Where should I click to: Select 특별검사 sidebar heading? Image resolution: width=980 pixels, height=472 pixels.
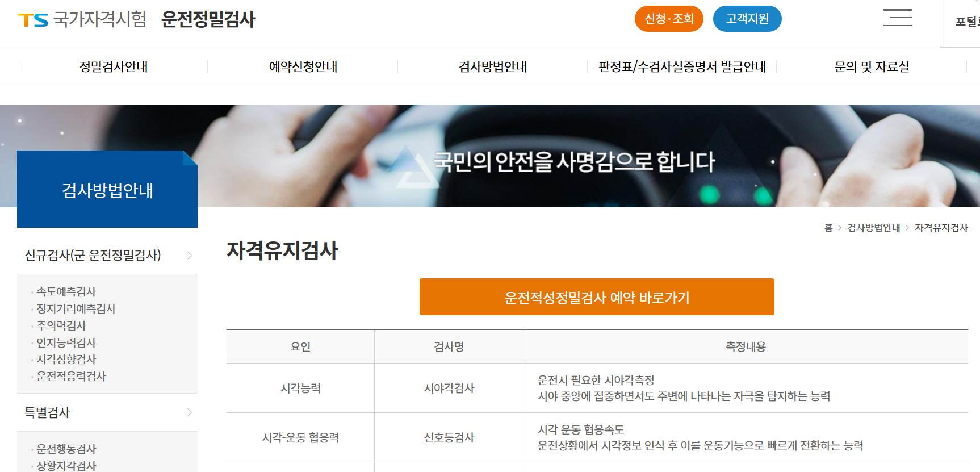47,412
